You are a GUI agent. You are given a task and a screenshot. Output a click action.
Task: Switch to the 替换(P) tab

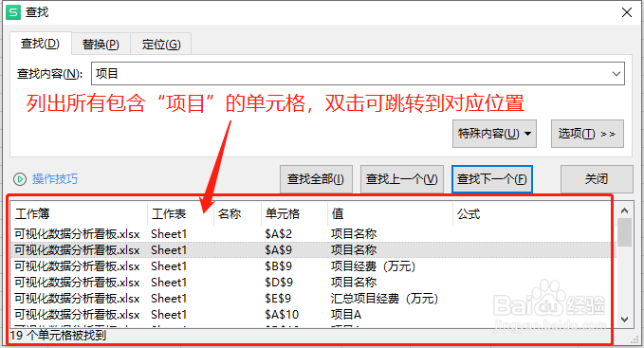pos(101,44)
